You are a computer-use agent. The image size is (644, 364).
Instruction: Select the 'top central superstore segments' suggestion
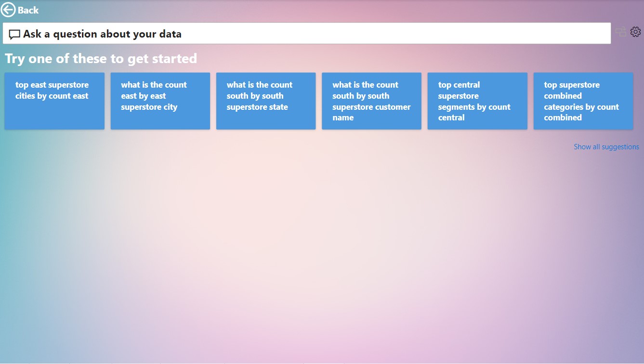(x=477, y=101)
